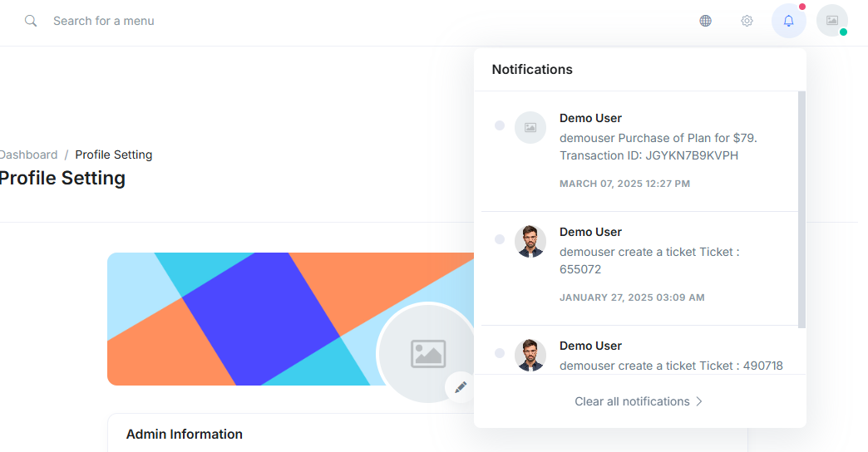Screen dimensions: 868x452
Task: Toggle the unread dot for ticket 490718
Action: pos(500,353)
